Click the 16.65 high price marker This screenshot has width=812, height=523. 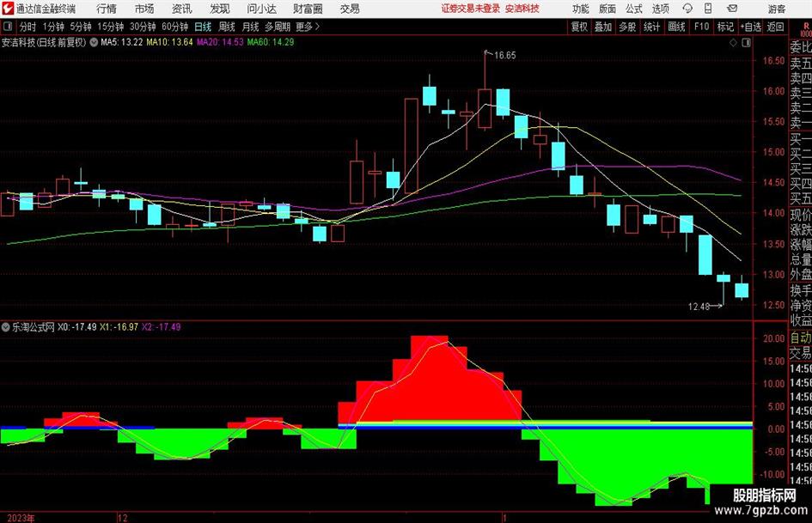(x=505, y=56)
